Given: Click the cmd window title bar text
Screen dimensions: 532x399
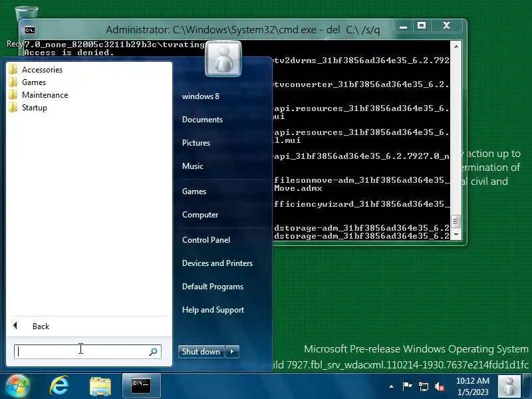Looking at the screenshot, I should coord(243,30).
